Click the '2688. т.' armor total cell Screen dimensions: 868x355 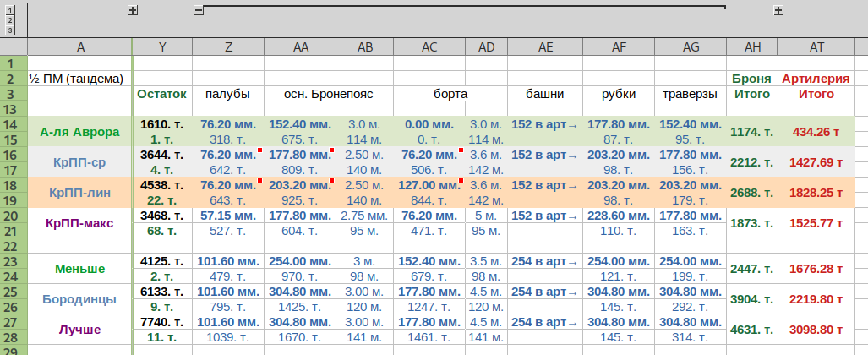(x=751, y=193)
